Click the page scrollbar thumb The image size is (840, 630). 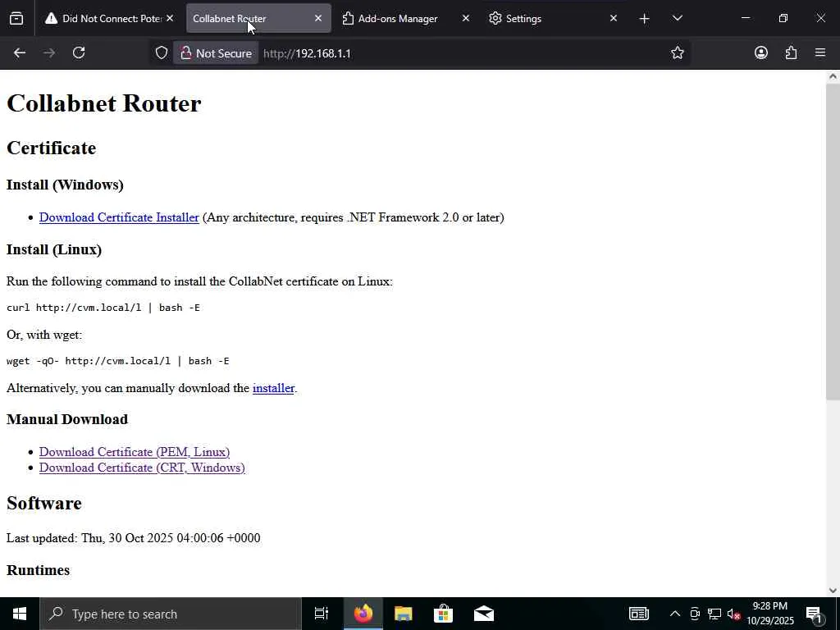[x=833, y=241]
